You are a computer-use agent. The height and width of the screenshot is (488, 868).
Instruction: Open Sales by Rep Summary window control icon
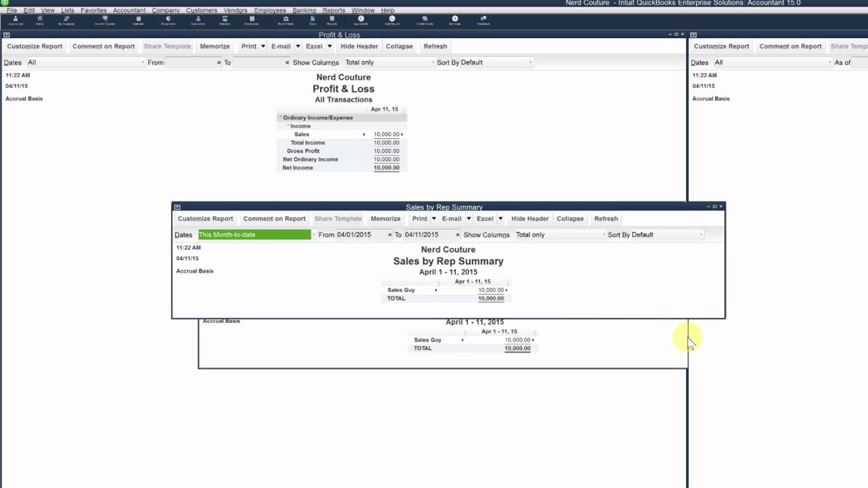point(177,207)
